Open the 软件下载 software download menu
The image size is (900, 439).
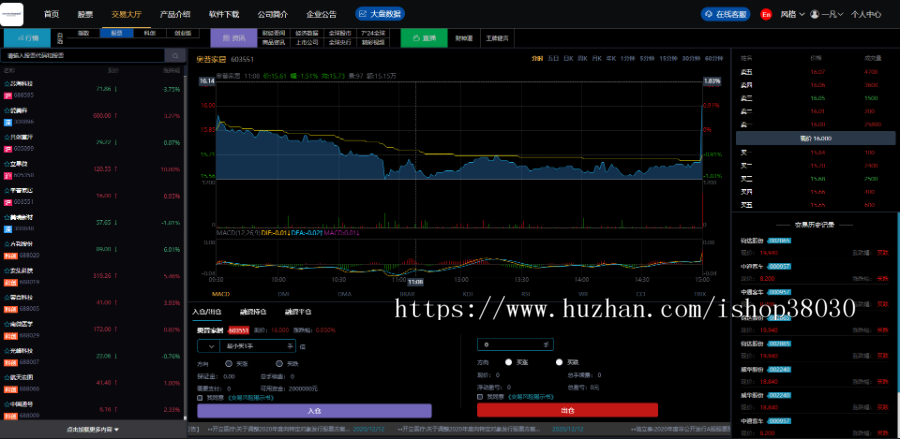[224, 14]
